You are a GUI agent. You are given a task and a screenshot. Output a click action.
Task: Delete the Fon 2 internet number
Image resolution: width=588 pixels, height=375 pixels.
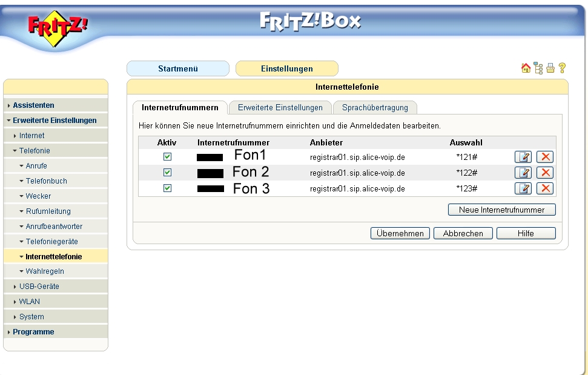coord(545,173)
